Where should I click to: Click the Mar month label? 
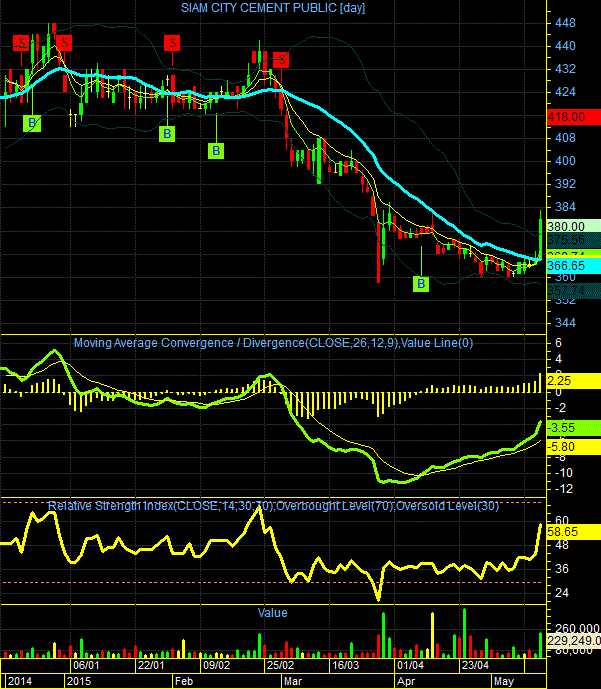point(293,681)
